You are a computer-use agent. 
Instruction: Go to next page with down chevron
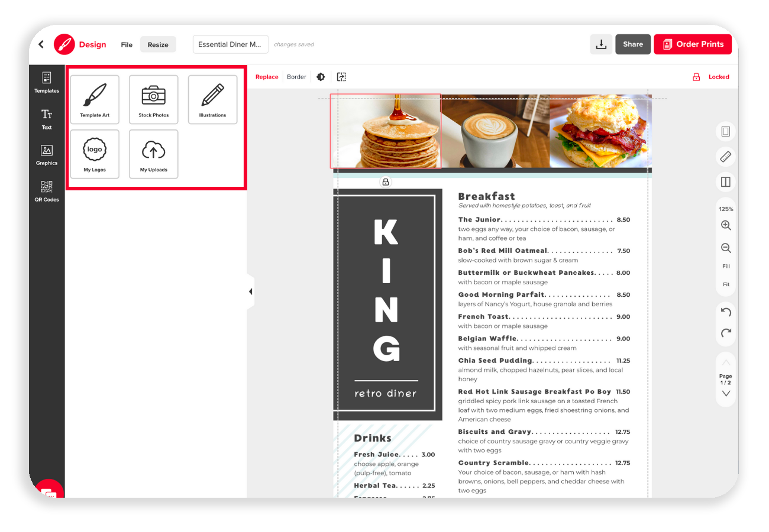(x=726, y=394)
